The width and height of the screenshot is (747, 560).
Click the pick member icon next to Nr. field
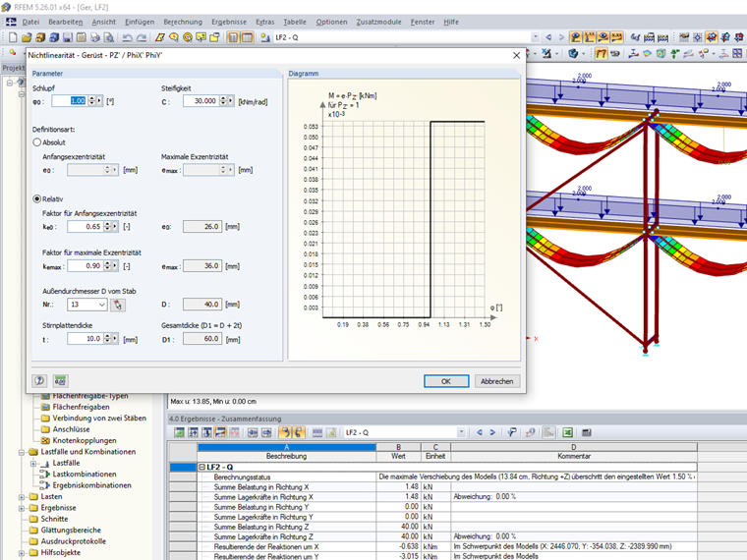(118, 305)
